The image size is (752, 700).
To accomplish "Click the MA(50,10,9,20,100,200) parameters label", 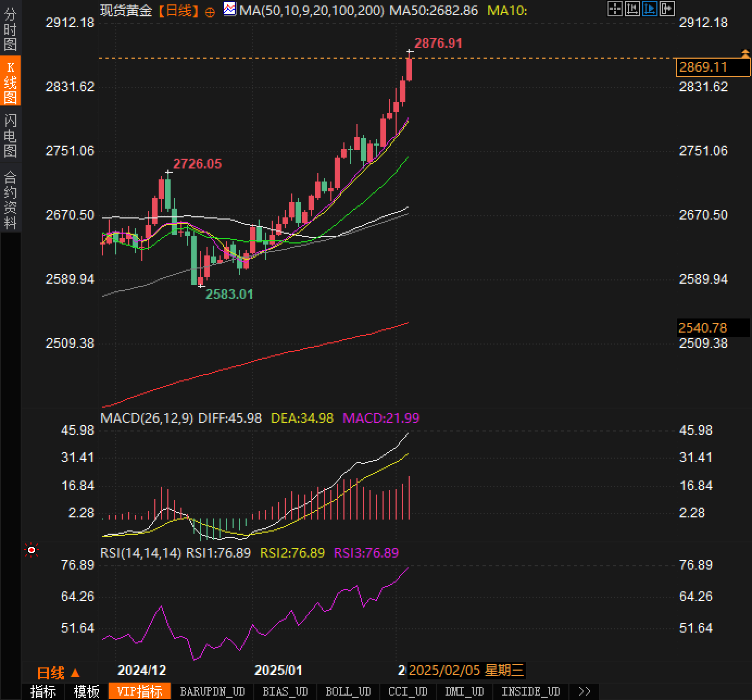I will [312, 11].
